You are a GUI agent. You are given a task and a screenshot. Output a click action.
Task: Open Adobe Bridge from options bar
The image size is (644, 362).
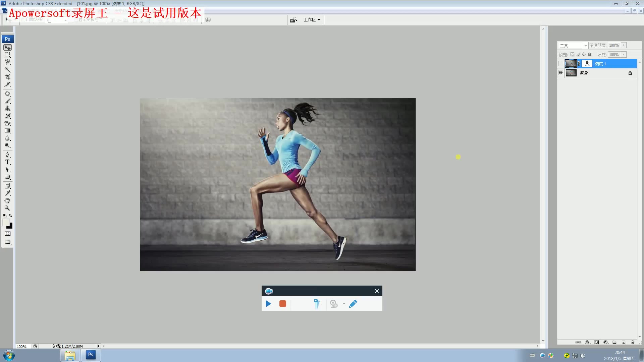293,20
